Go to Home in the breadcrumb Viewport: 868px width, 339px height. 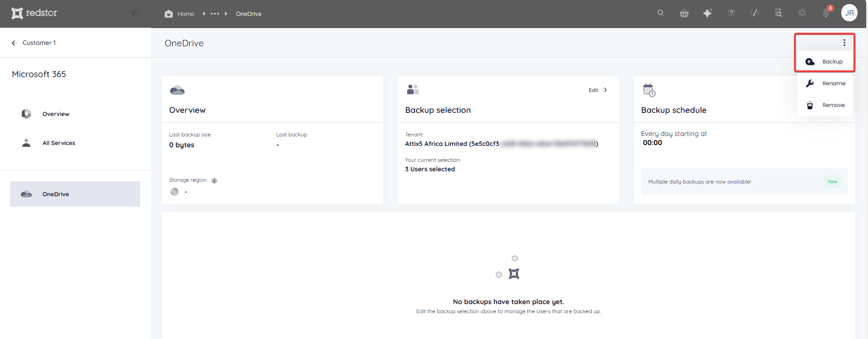186,14
